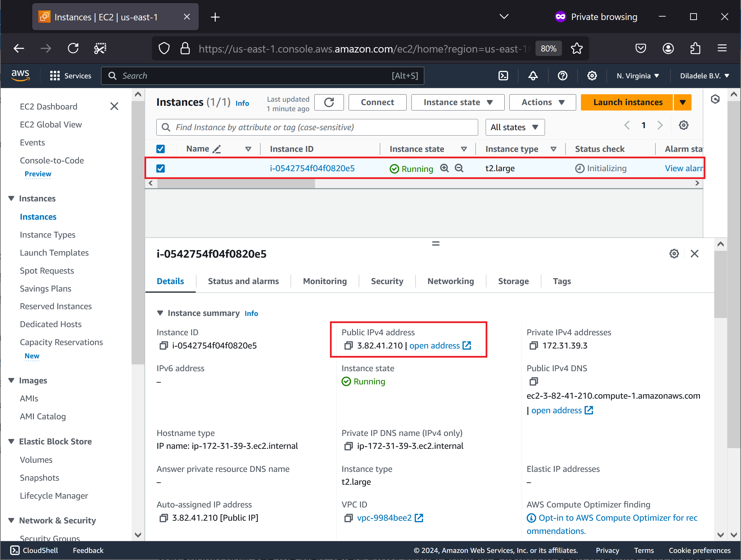
Task: Open the help question mark menu
Action: pos(563,76)
